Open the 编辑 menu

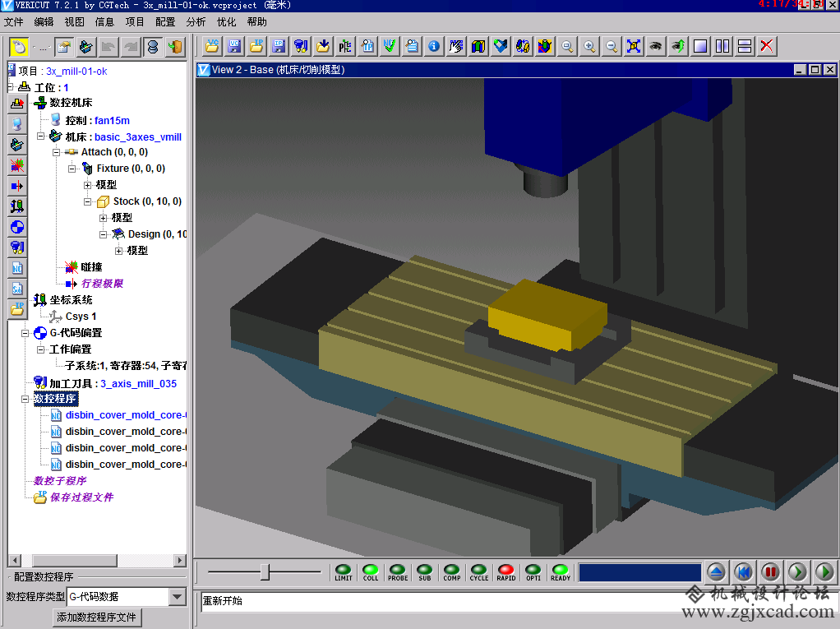44,22
